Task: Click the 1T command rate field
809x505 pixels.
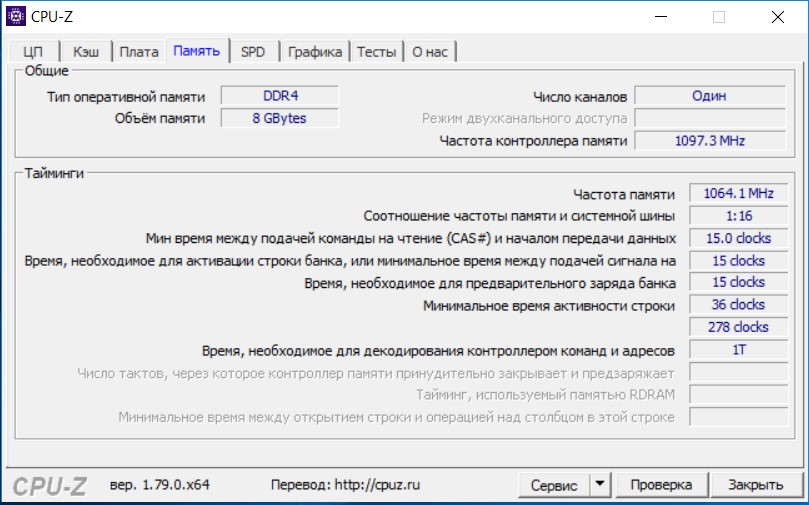Action: 739,350
